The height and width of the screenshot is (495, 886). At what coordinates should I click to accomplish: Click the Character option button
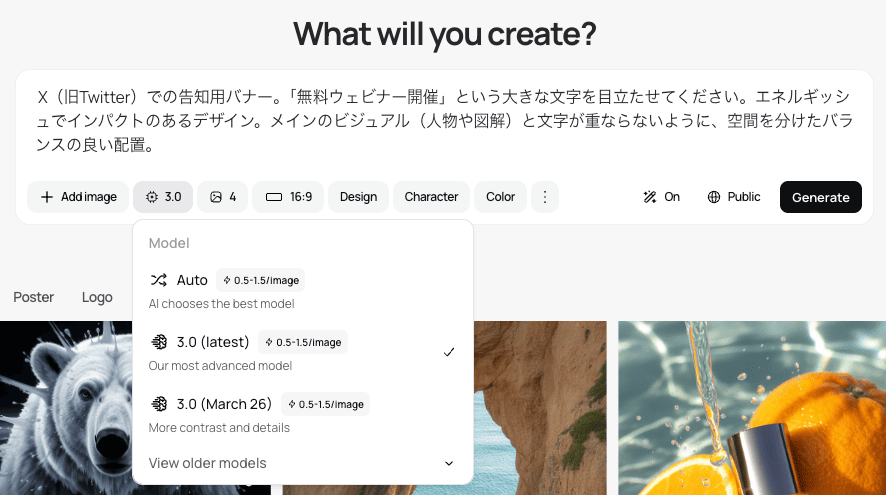click(431, 197)
